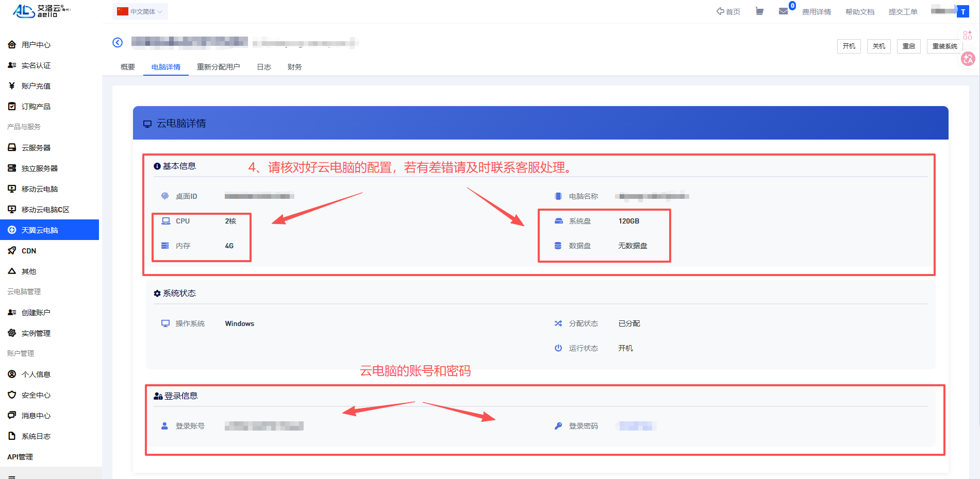Click the translate floating icon
The height and width of the screenshot is (479, 980).
(x=968, y=59)
